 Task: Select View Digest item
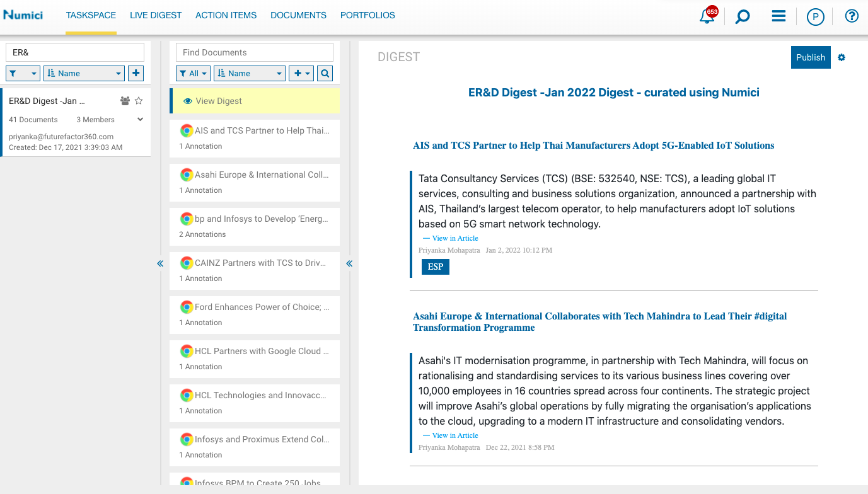point(255,101)
